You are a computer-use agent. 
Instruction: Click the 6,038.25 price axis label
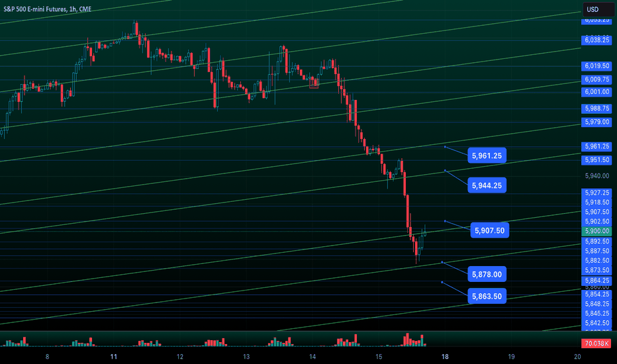point(596,40)
